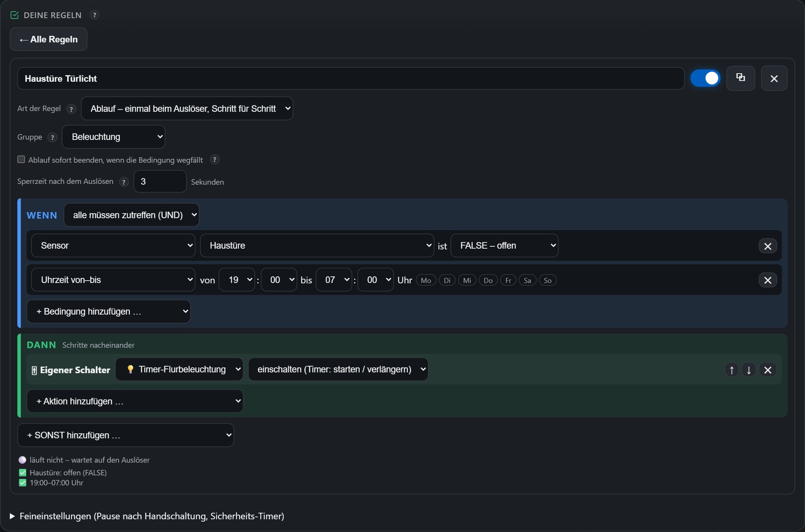Viewport: 805px width, 532px height.
Task: Remove the Haustüre sensor condition
Action: [768, 246]
